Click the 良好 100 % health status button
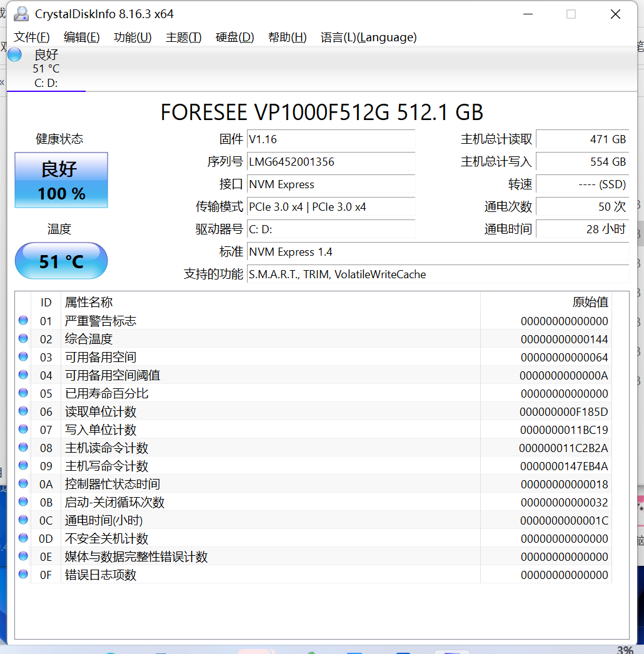 pyautogui.click(x=61, y=180)
